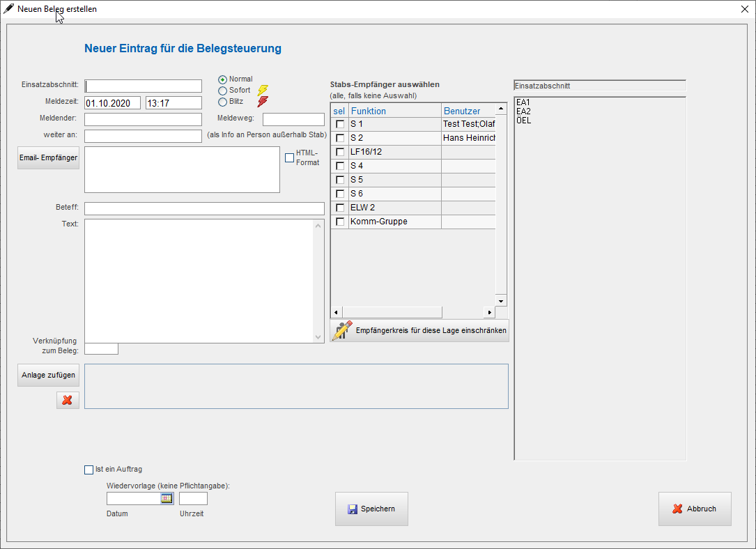Screen dimensions: 756x549
Task: Cancel the dialog with Abbruch
Action: (695, 509)
